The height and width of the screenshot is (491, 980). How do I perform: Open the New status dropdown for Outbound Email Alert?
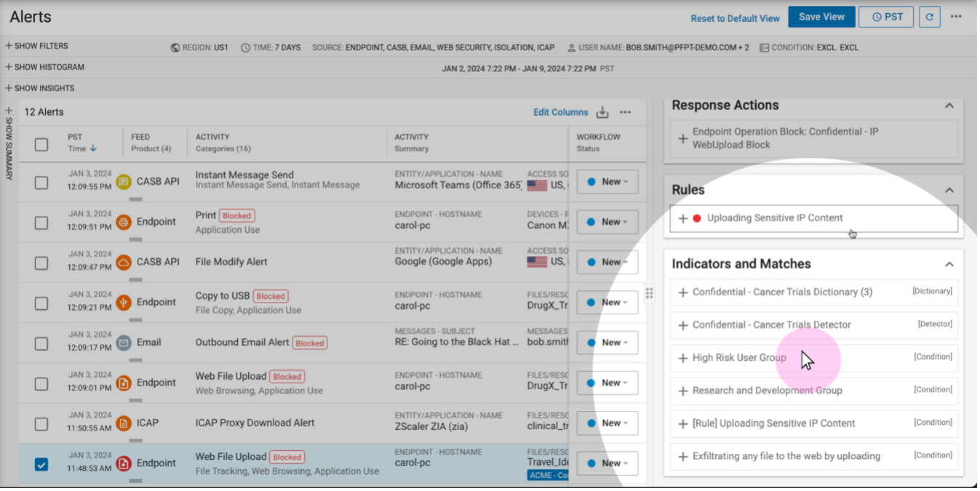(607, 343)
